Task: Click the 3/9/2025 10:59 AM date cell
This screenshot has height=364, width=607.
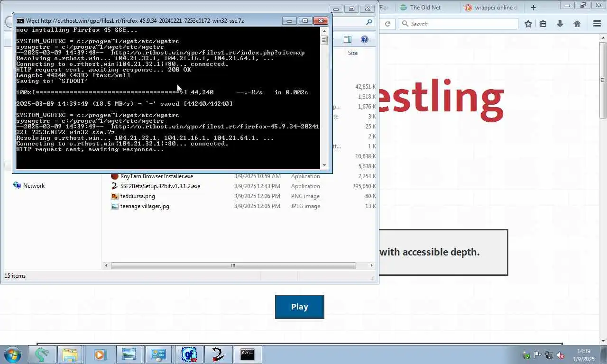Action: [x=257, y=176]
